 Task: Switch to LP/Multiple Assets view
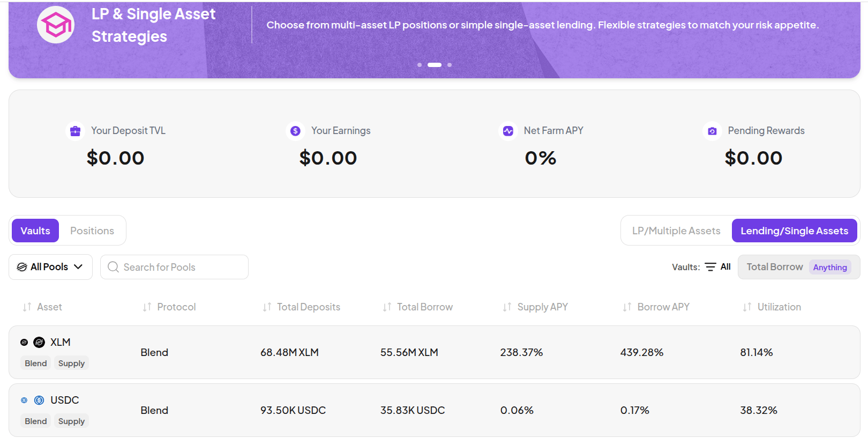click(676, 231)
